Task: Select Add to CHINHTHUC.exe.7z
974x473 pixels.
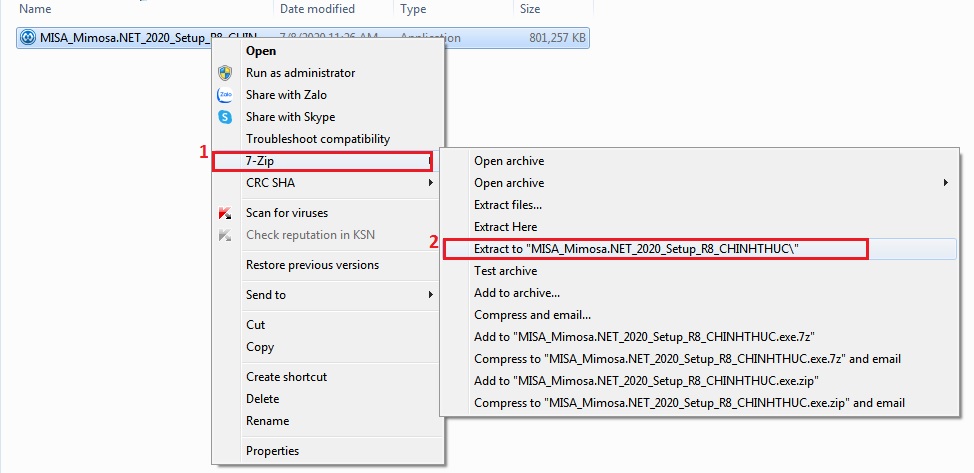Action: click(644, 337)
